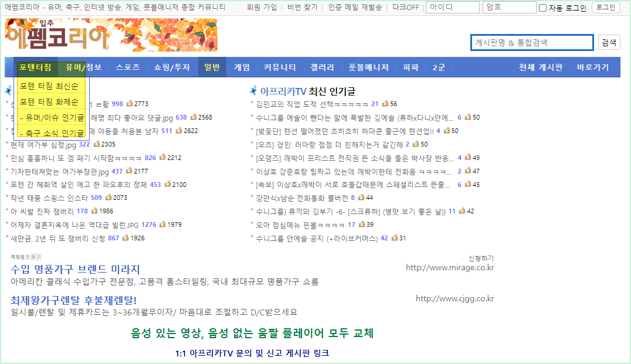Open the 풋볼매니저 menu dropdown
631x364 pixels.
[x=369, y=67]
